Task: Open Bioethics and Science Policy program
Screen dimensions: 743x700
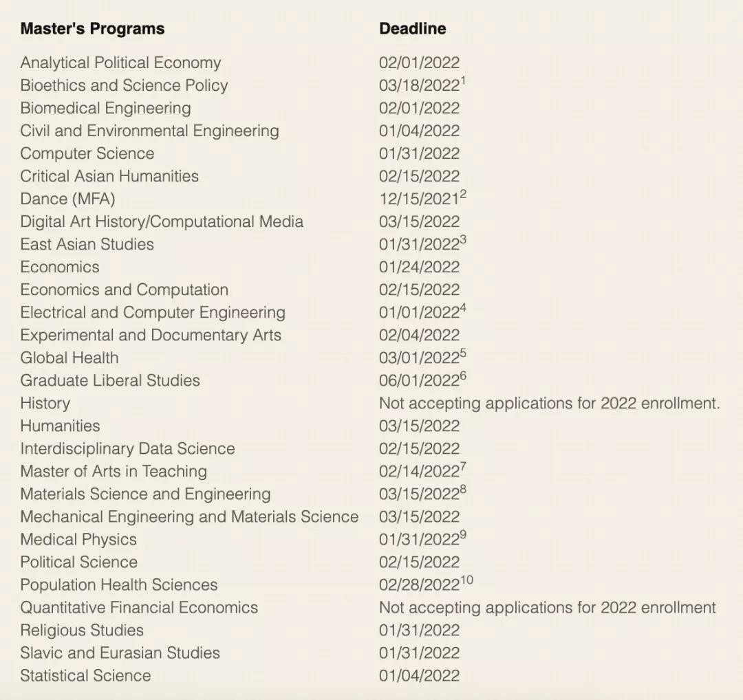Action: [x=124, y=85]
